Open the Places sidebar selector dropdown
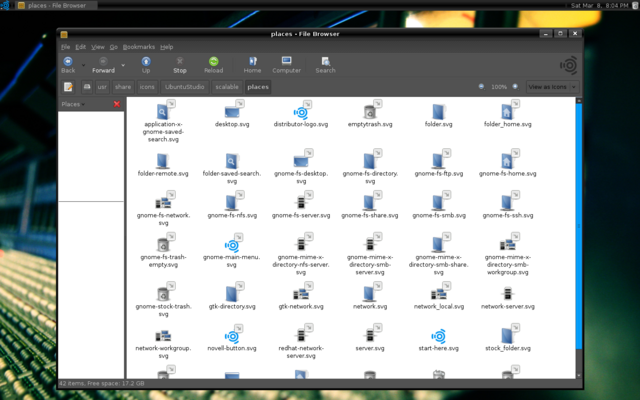The height and width of the screenshot is (400, 640). (x=73, y=104)
